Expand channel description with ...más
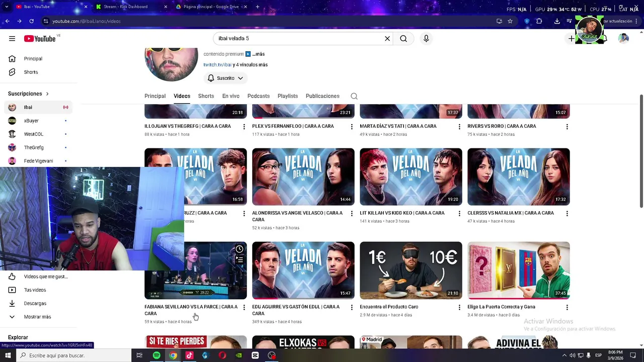This screenshot has width=644, height=362. coord(258,54)
